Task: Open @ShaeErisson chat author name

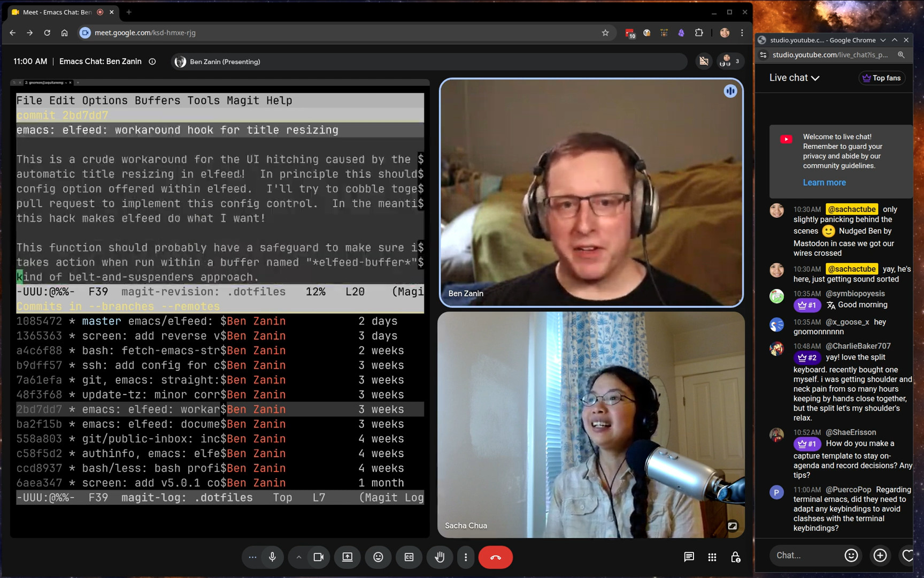Action: tap(851, 432)
